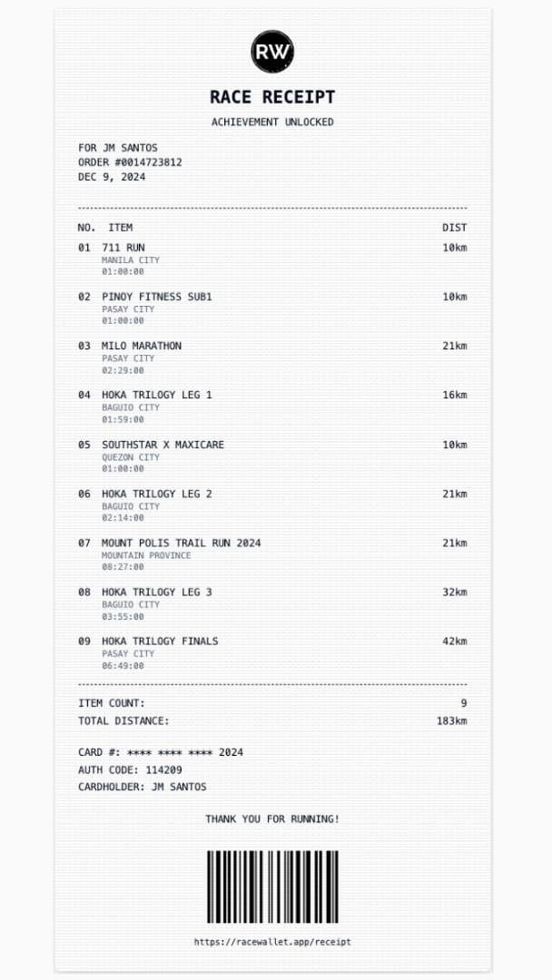Viewport: 552px width, 980px height.
Task: Select the HOKA TRILOGY LEG 2 item
Action: [x=272, y=505]
